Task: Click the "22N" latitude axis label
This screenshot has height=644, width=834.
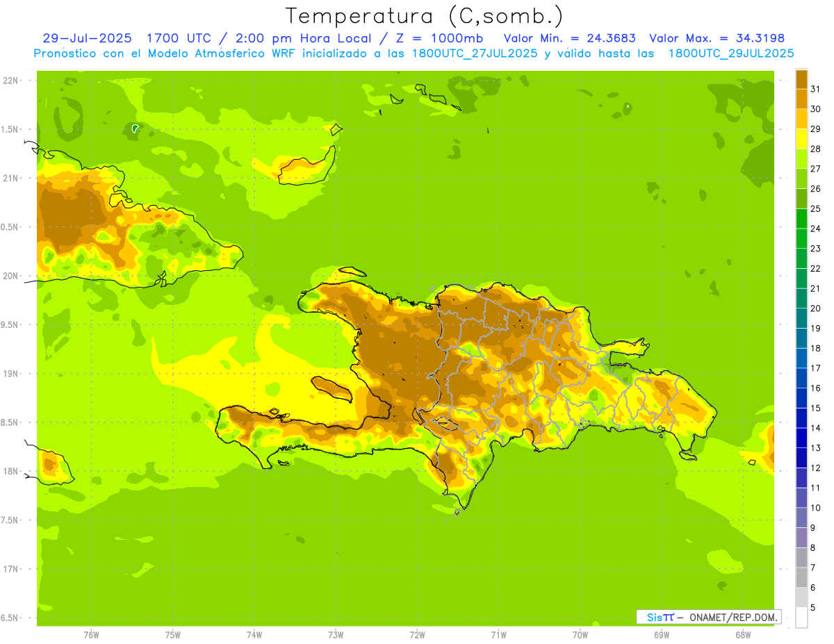Action: click(11, 81)
